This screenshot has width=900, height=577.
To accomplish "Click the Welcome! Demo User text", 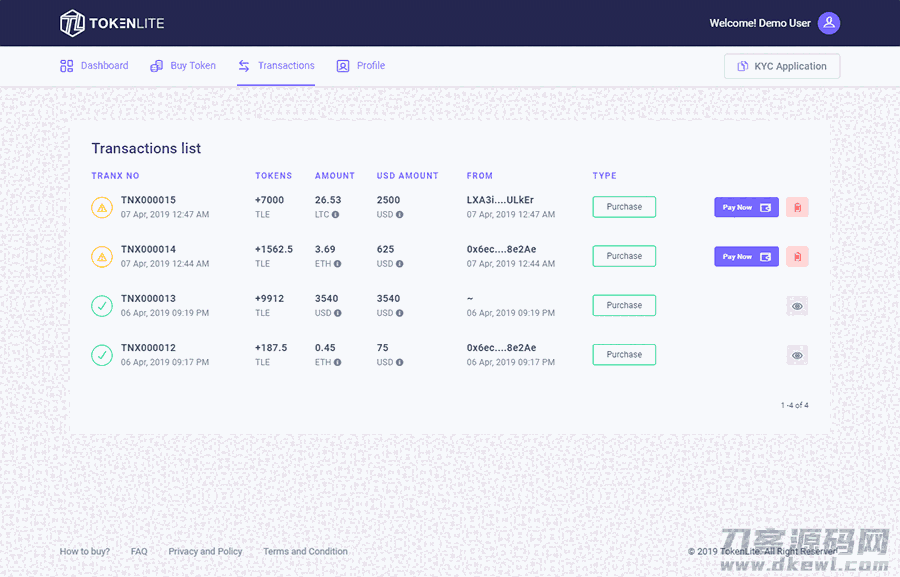I will 760,23.
